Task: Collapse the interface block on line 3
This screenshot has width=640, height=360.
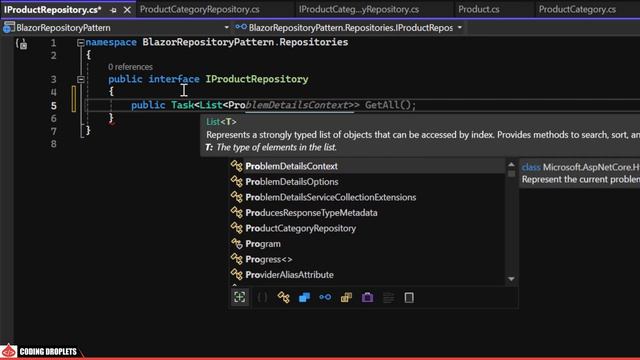Action: coord(80,79)
